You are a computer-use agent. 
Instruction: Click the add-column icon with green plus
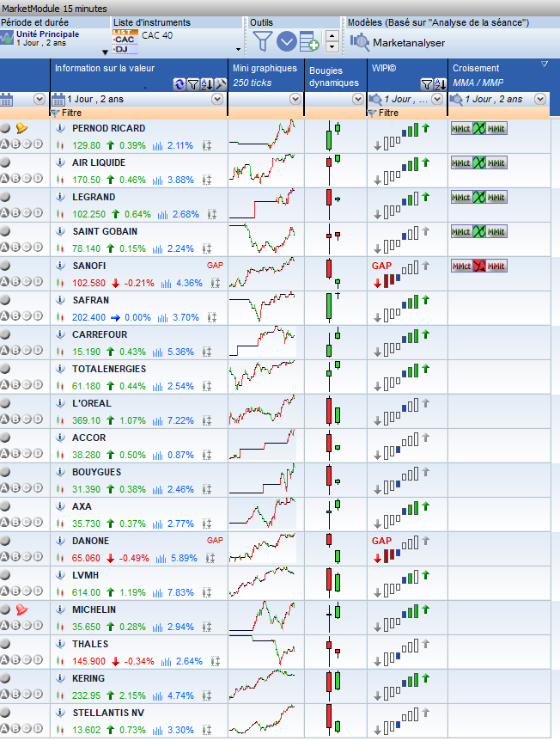[x=309, y=41]
